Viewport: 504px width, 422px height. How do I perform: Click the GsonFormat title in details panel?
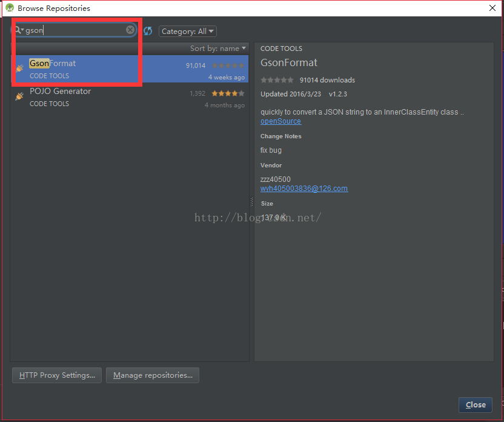[x=288, y=62]
